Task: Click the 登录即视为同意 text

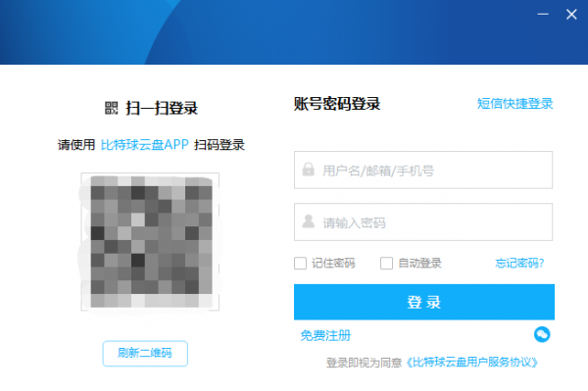Action: [x=364, y=363]
